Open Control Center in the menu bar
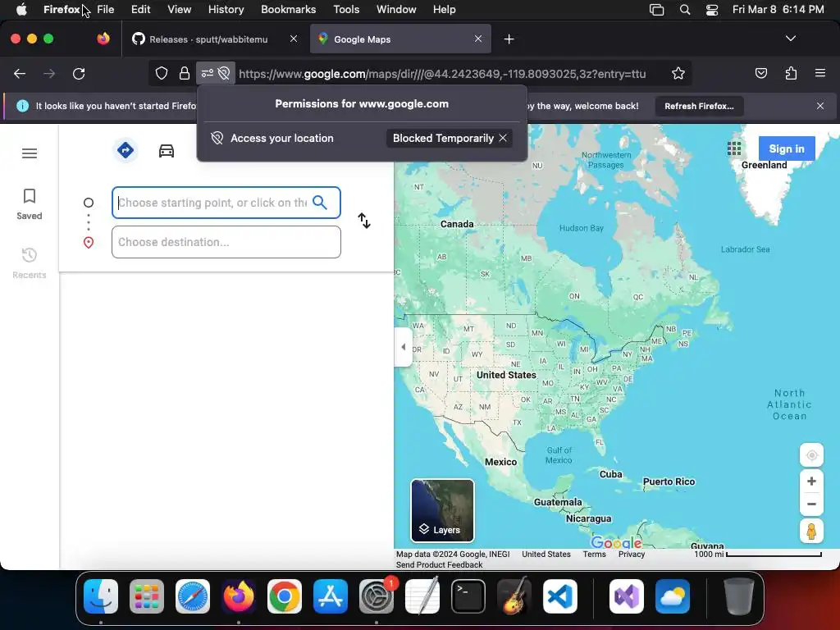Image resolution: width=840 pixels, height=630 pixels. (x=712, y=10)
